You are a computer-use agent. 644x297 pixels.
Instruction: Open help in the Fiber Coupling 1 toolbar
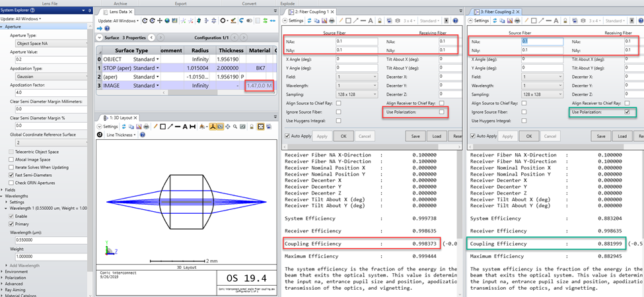point(455,20)
